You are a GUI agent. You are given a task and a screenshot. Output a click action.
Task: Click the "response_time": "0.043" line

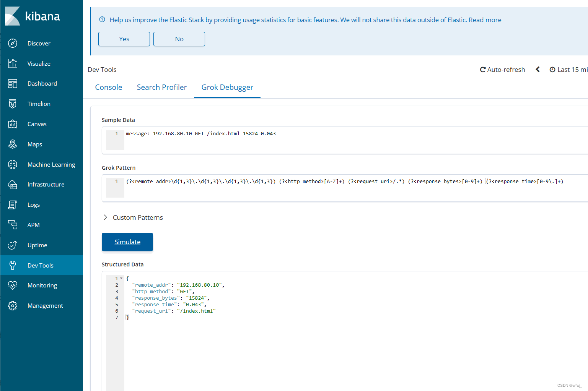pyautogui.click(x=169, y=305)
